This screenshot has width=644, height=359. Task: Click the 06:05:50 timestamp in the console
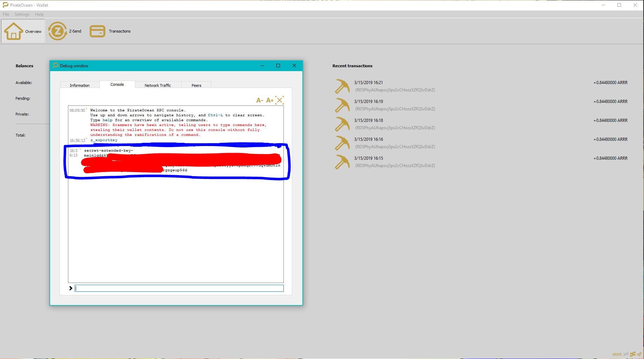click(x=77, y=110)
